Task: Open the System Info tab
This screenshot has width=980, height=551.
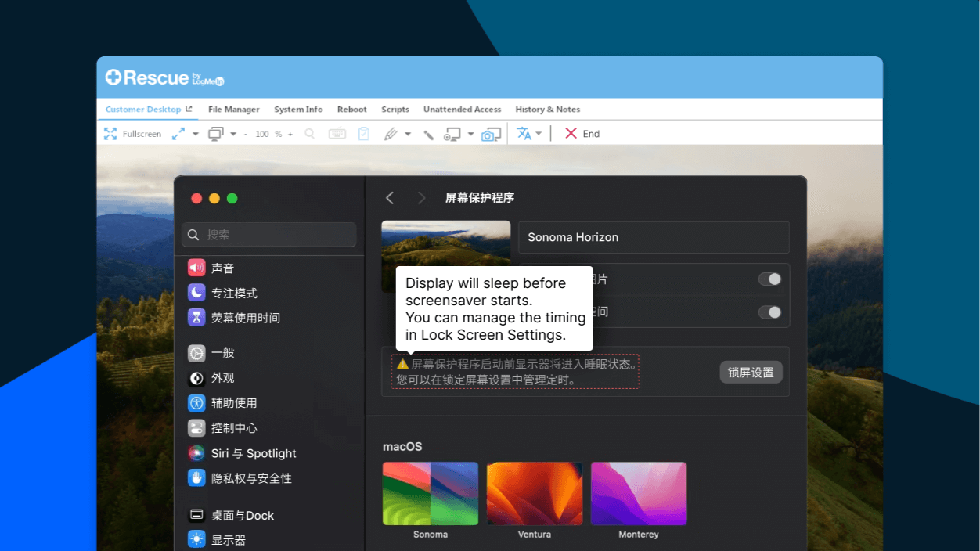Action: [298, 110]
